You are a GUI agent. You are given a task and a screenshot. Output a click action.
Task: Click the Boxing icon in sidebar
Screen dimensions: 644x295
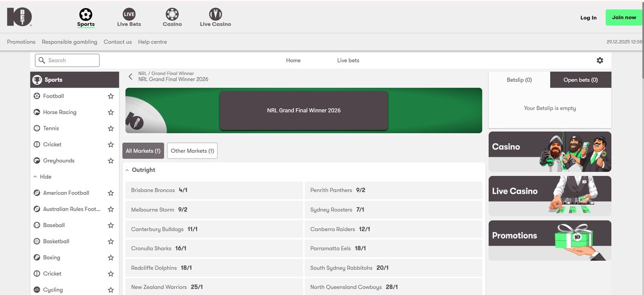(37, 258)
